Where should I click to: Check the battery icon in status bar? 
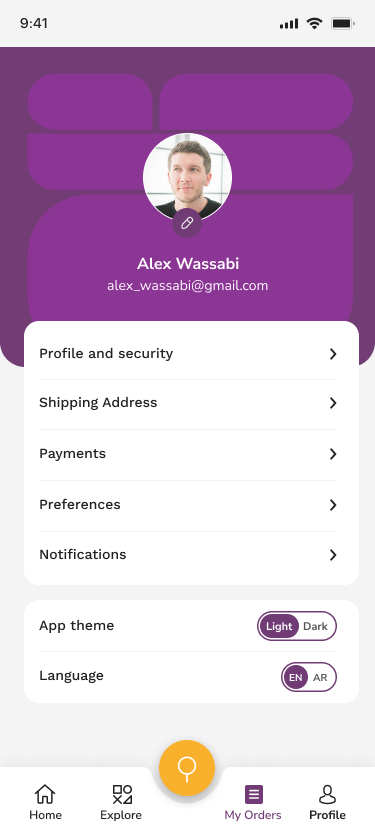tap(343, 23)
